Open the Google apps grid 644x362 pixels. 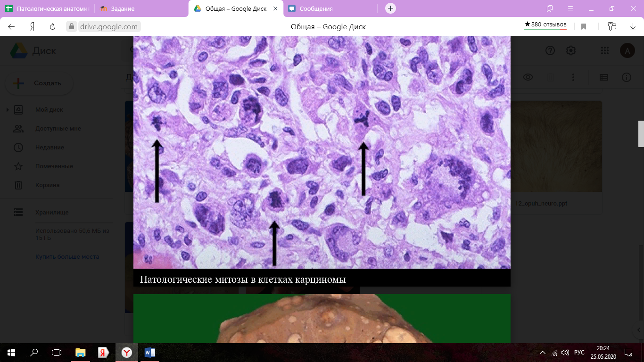605,50
